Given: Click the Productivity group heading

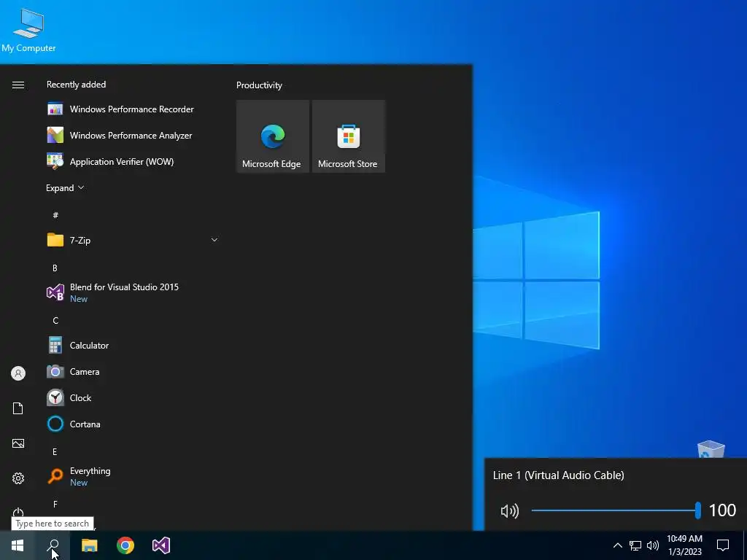Looking at the screenshot, I should coord(259,85).
